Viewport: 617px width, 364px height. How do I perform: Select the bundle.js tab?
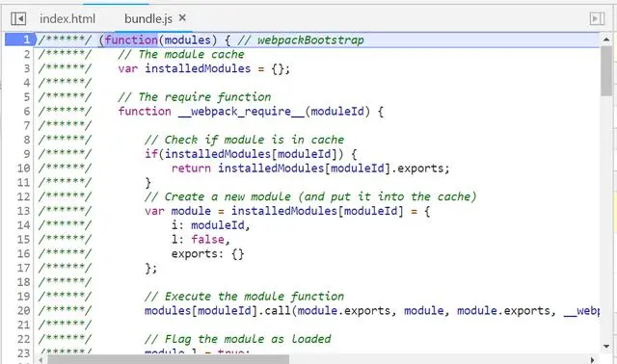[148, 18]
